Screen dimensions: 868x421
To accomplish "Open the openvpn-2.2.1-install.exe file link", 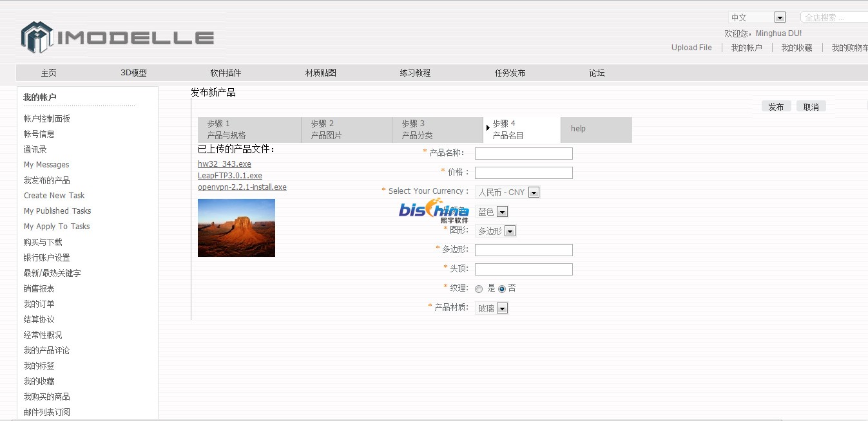I will click(x=242, y=187).
